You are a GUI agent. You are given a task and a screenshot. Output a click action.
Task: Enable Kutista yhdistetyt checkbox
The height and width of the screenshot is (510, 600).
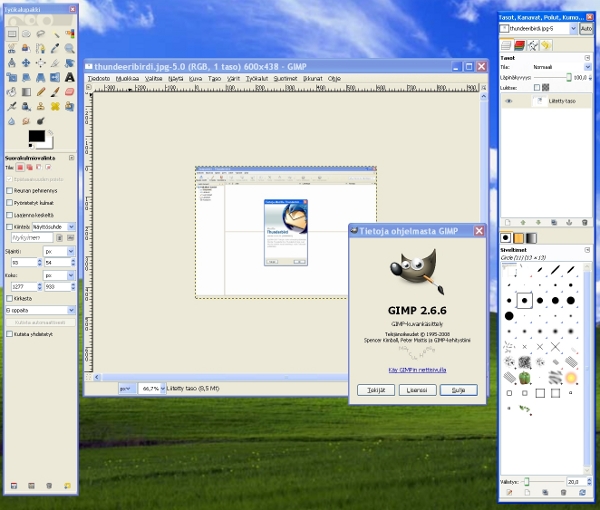(10, 334)
